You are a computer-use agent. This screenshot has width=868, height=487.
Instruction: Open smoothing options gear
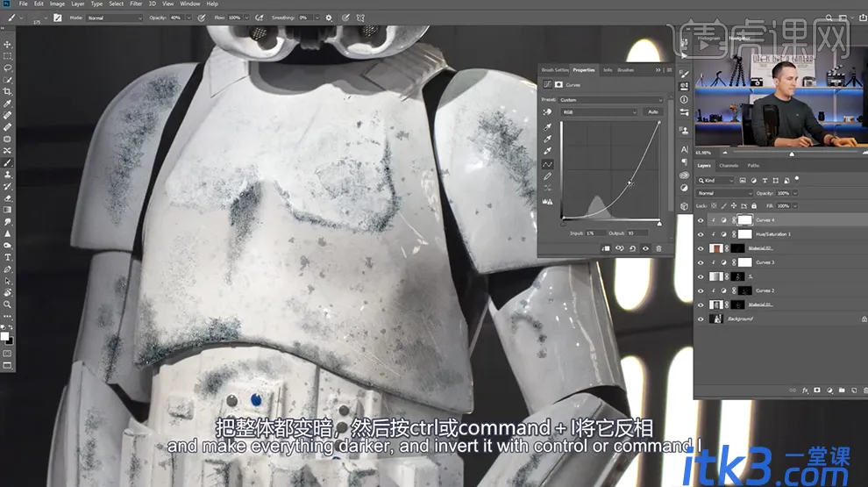pos(329,18)
